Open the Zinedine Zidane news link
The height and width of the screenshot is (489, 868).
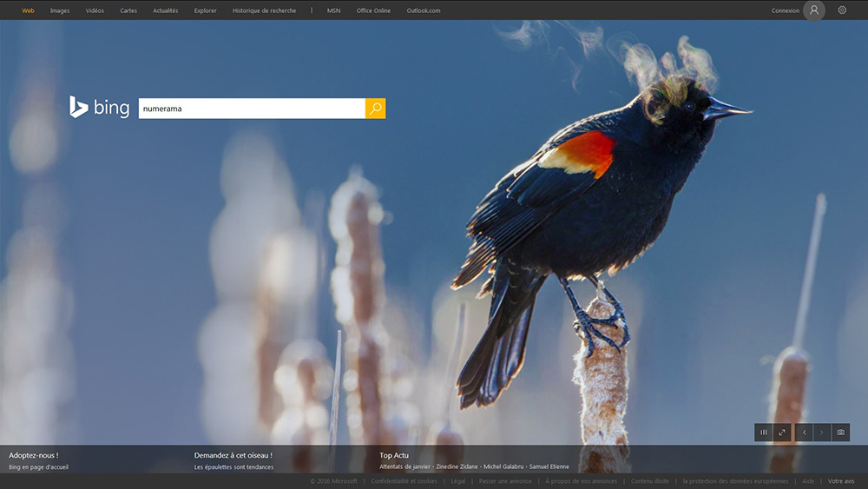[x=457, y=466]
